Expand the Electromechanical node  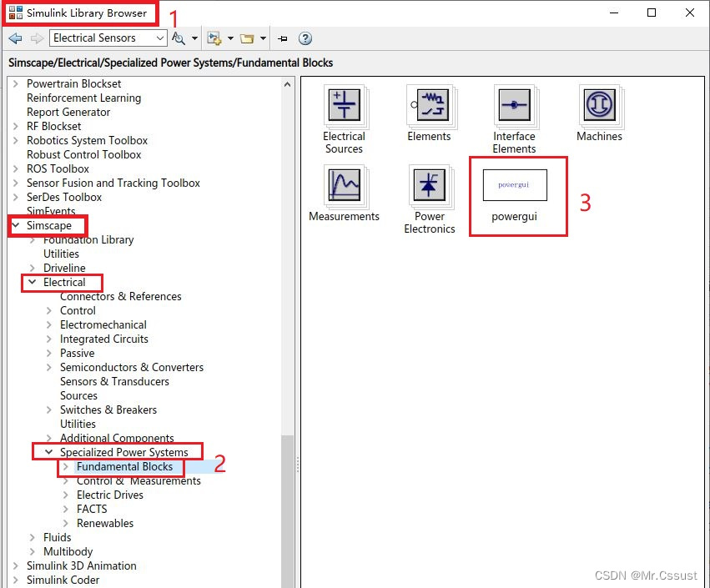click(x=49, y=324)
